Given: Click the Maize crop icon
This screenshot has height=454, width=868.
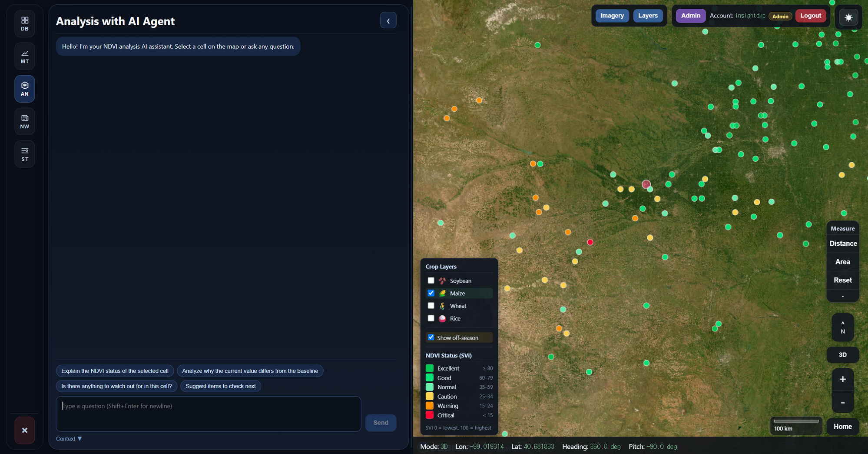Looking at the screenshot, I should [442, 294].
